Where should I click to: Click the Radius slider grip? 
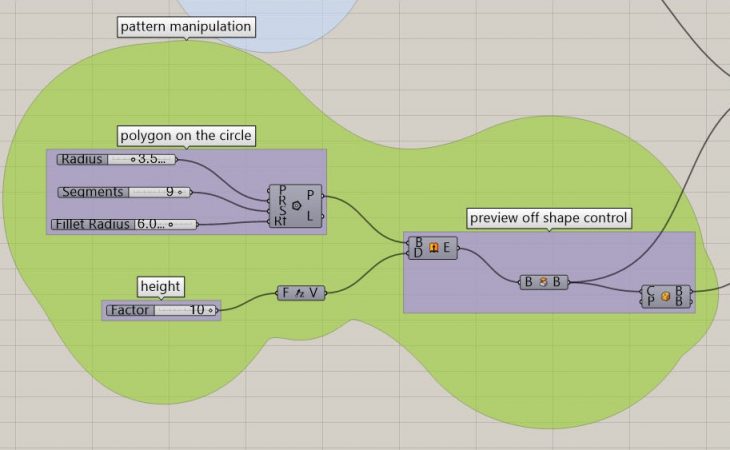(x=133, y=159)
